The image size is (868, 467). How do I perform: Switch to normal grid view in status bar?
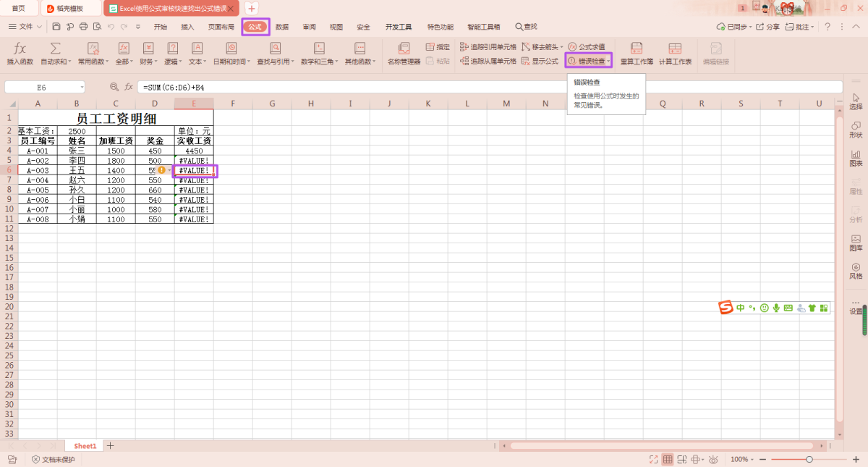point(668,460)
